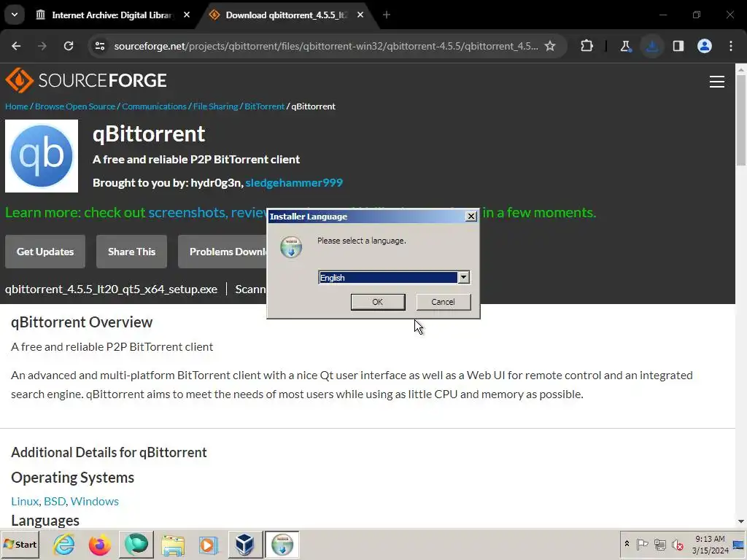This screenshot has width=747, height=560.
Task: Click the page scrollbar thumb
Action: (741, 120)
